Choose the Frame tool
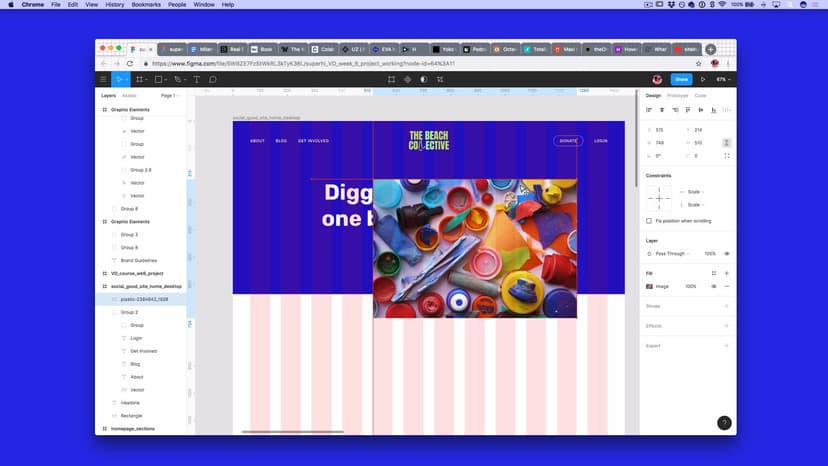The width and height of the screenshot is (828, 466). tap(141, 79)
